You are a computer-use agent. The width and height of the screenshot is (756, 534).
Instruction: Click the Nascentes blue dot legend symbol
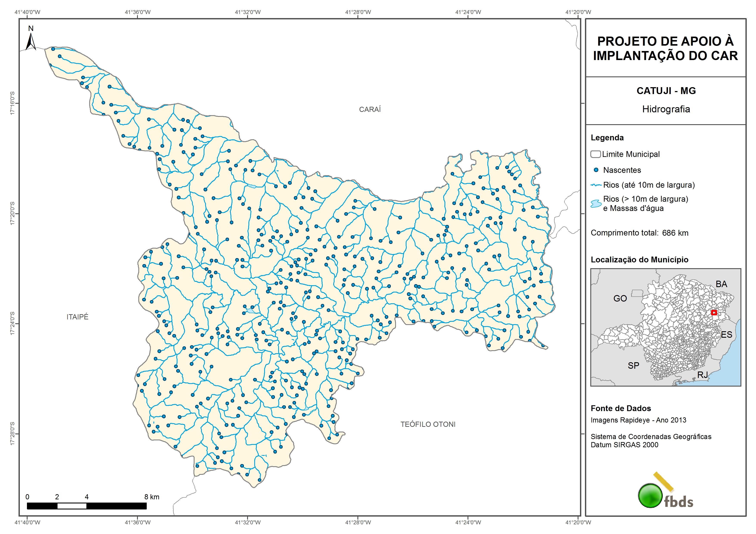pyautogui.click(x=596, y=170)
